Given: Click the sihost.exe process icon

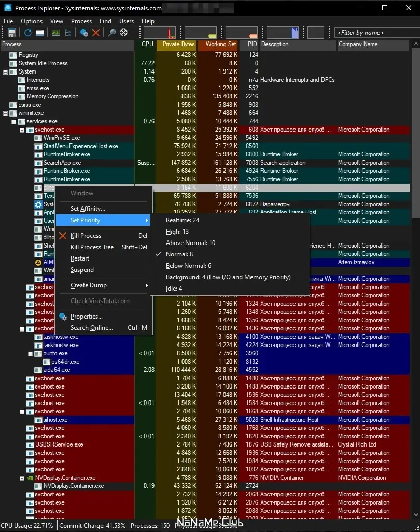Looking at the screenshot, I should click(x=38, y=420).
